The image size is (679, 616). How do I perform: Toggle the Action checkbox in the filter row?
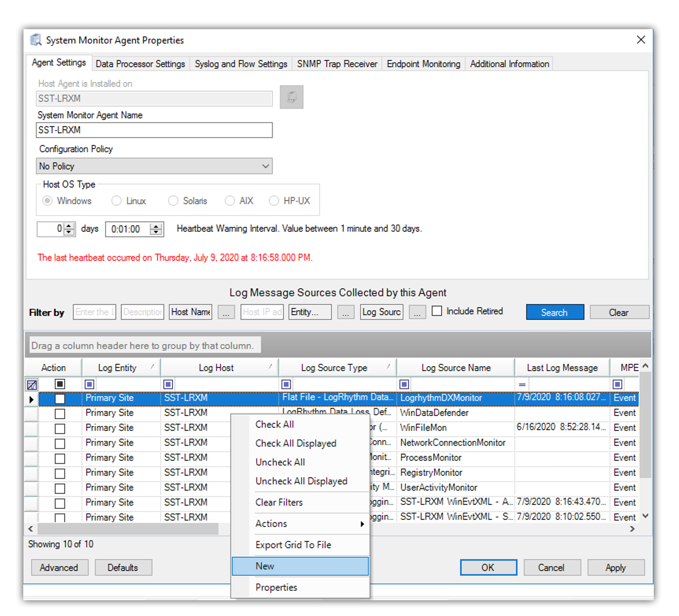[60, 384]
